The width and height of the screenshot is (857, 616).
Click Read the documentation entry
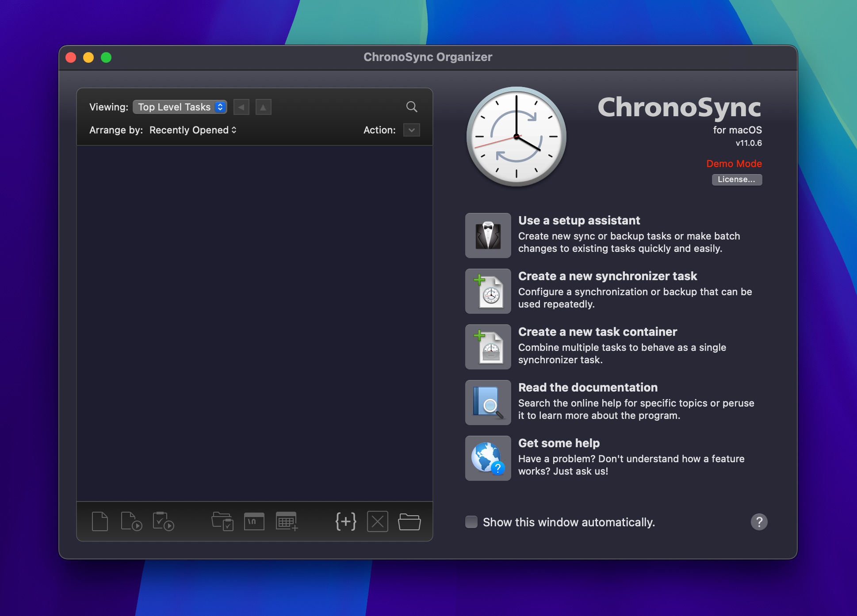[x=588, y=388]
